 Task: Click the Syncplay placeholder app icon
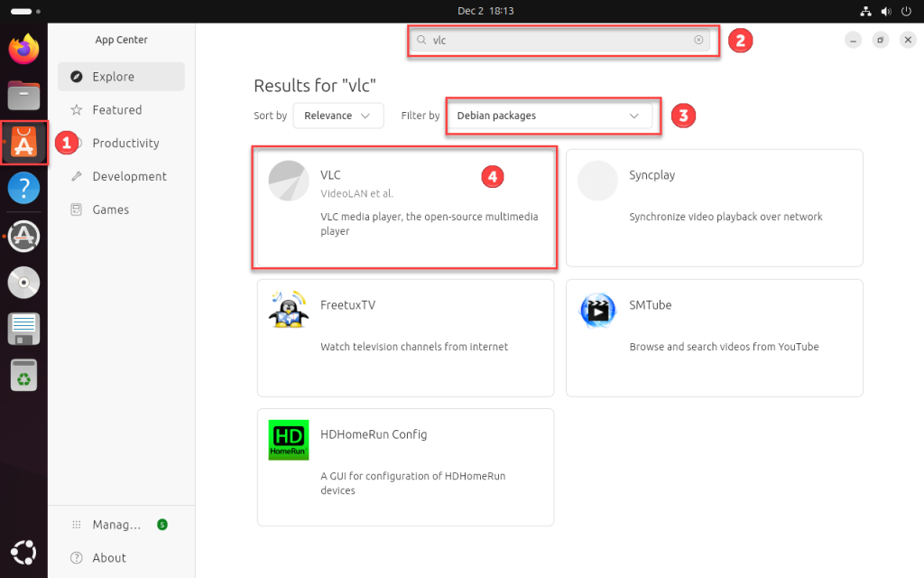[597, 181]
